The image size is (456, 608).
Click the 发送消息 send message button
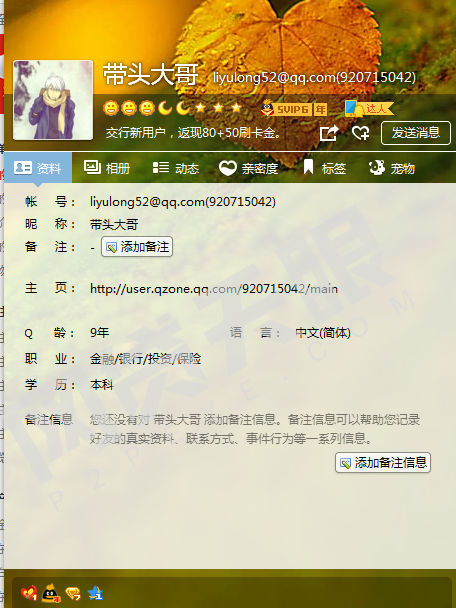pos(416,133)
